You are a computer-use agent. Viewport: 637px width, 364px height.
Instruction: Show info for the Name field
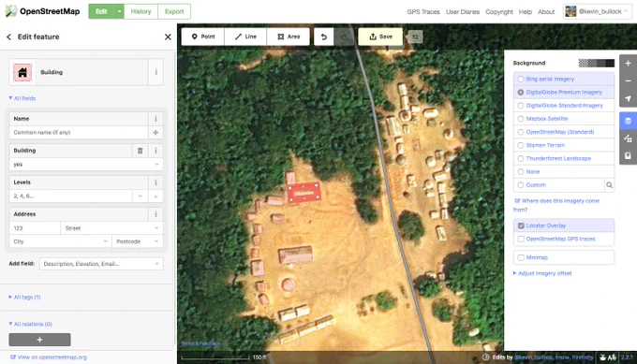point(156,119)
